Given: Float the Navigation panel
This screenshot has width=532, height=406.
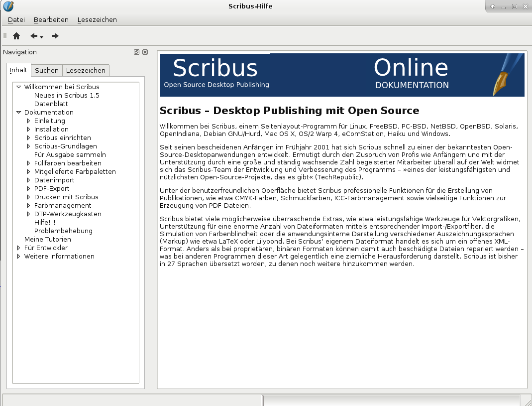Looking at the screenshot, I should pos(136,52).
